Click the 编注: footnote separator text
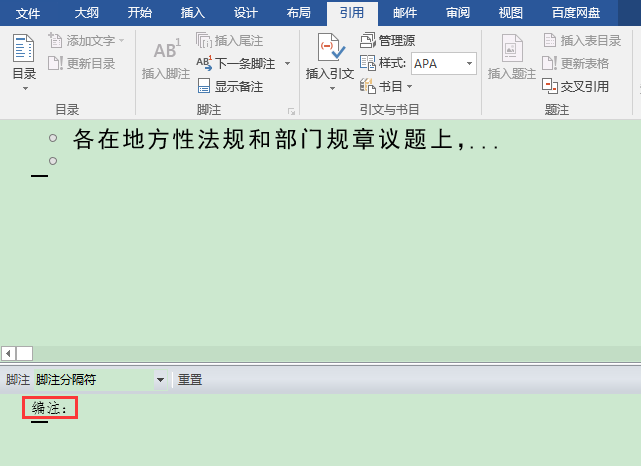The image size is (641, 466). point(49,408)
